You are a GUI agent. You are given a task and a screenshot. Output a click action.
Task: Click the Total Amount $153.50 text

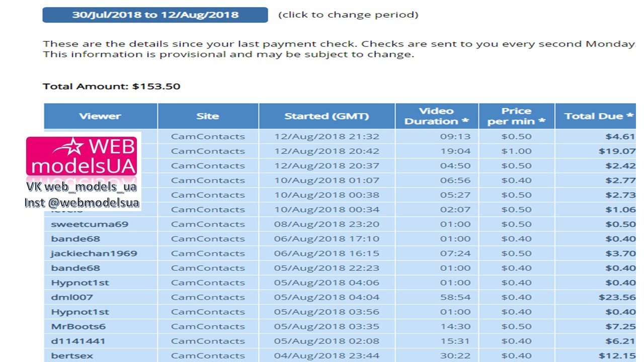click(x=112, y=86)
